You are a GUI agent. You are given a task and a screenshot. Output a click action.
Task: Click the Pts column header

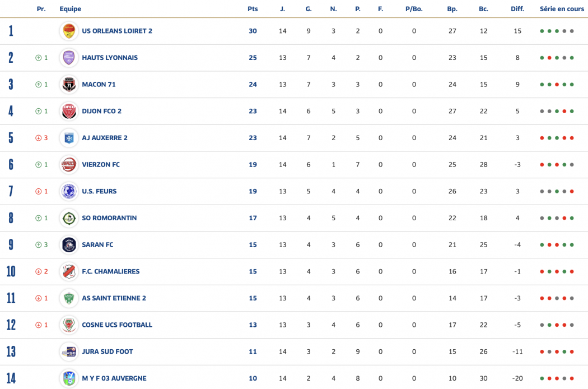[x=253, y=9]
